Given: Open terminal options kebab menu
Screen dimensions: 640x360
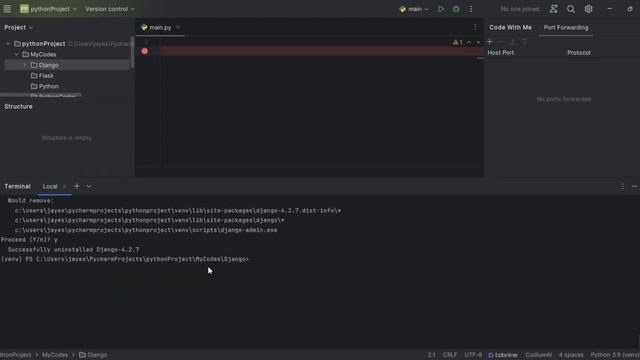Looking at the screenshot, I should [x=622, y=187].
